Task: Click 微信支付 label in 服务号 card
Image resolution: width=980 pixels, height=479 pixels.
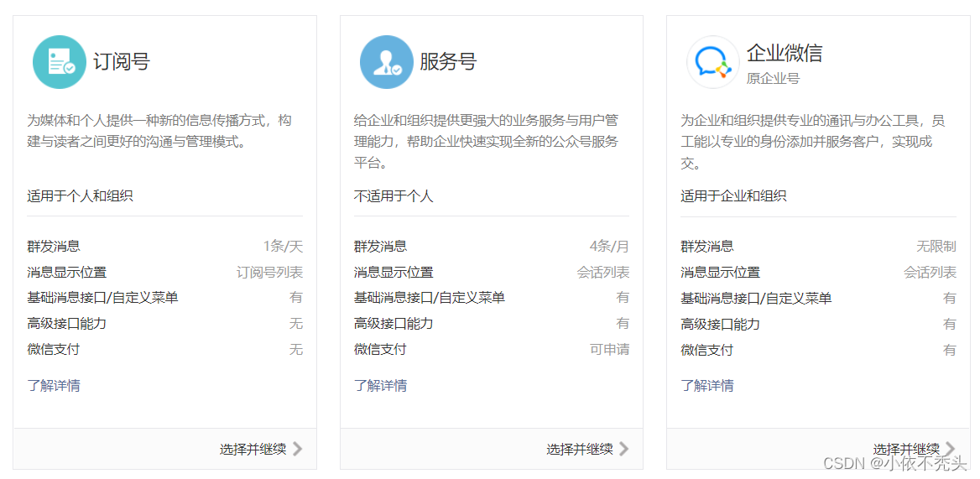Action: [x=380, y=349]
